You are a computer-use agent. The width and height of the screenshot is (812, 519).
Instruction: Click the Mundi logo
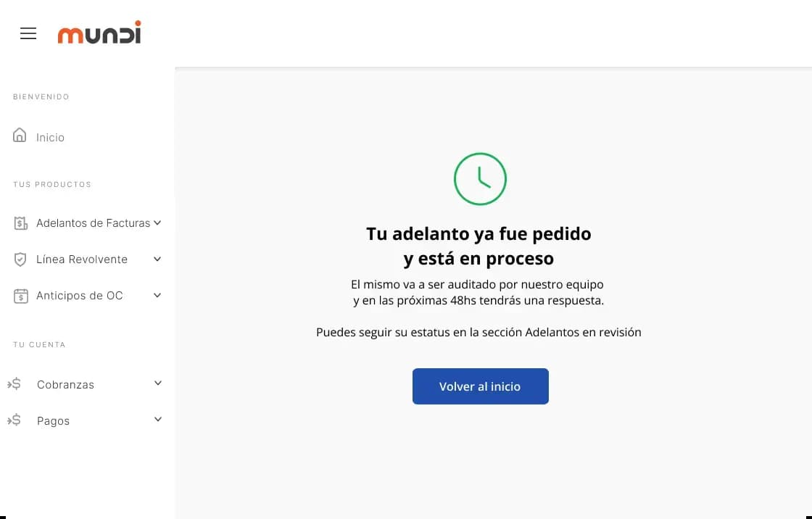click(x=99, y=32)
